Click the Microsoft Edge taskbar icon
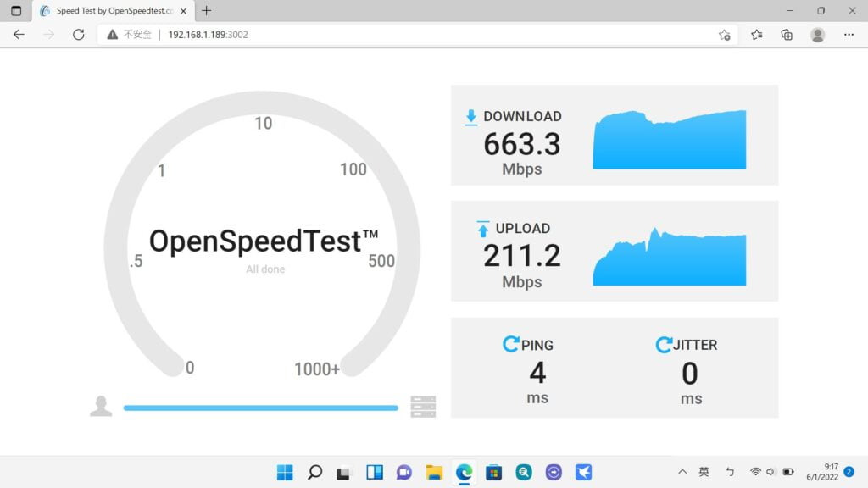Screen dimensions: 868x488 [x=464, y=472]
